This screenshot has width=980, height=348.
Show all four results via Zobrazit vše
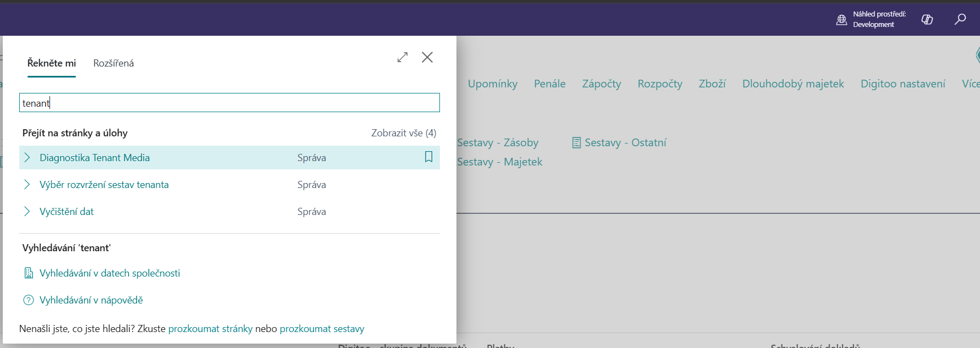click(x=404, y=133)
